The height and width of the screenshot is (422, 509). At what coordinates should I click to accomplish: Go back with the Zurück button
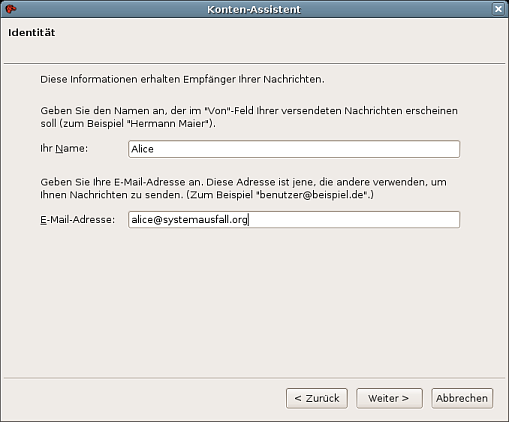coord(317,398)
